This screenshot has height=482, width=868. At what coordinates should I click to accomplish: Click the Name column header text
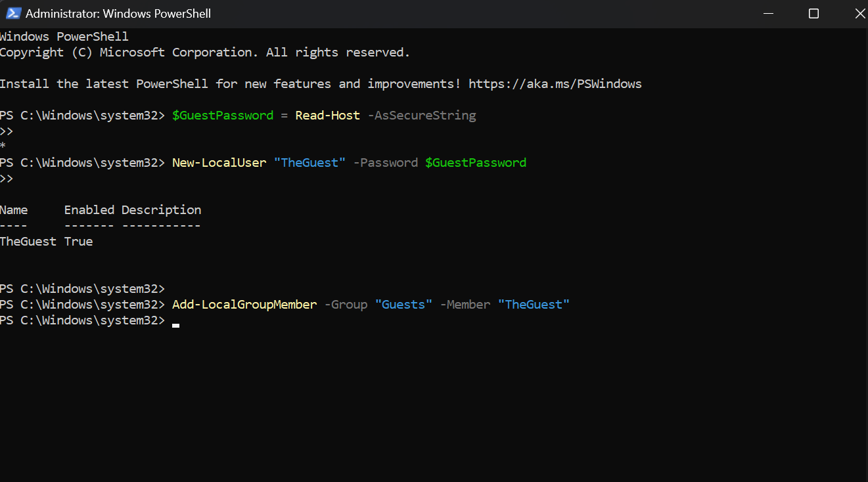click(x=14, y=209)
